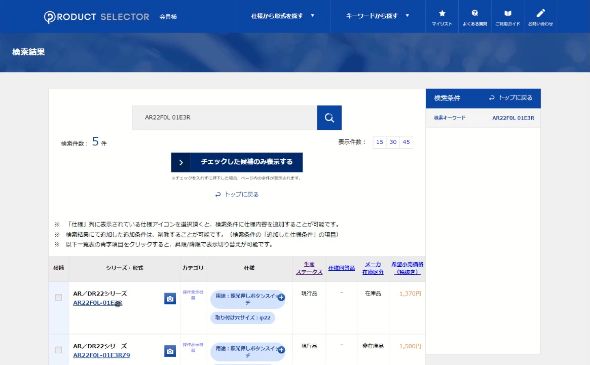
Task: Expand the キーワードから探す dropdown menu
Action: click(x=377, y=16)
